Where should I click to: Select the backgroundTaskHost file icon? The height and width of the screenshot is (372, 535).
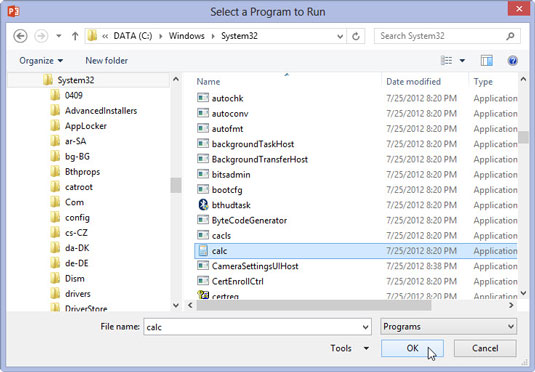pos(203,144)
